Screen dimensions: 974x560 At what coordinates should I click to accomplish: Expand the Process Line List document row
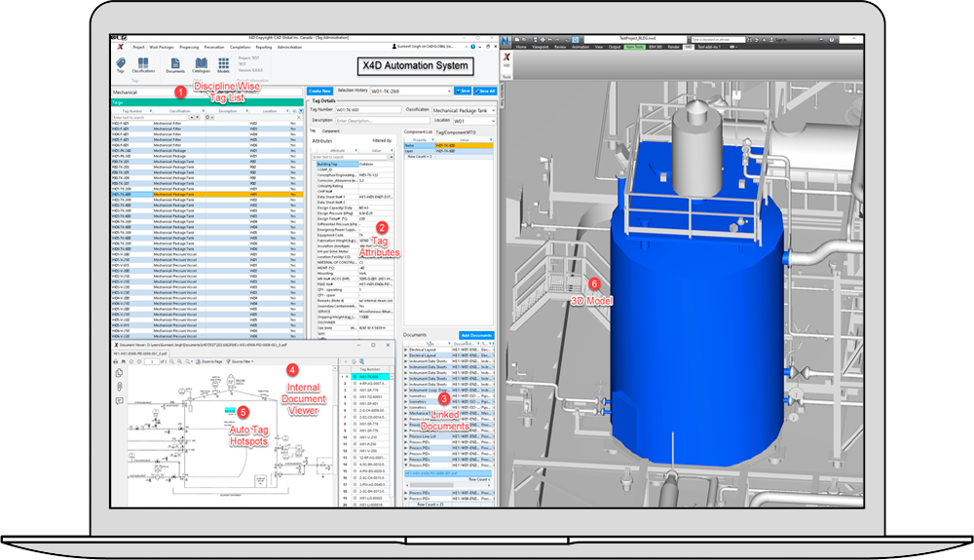click(405, 436)
